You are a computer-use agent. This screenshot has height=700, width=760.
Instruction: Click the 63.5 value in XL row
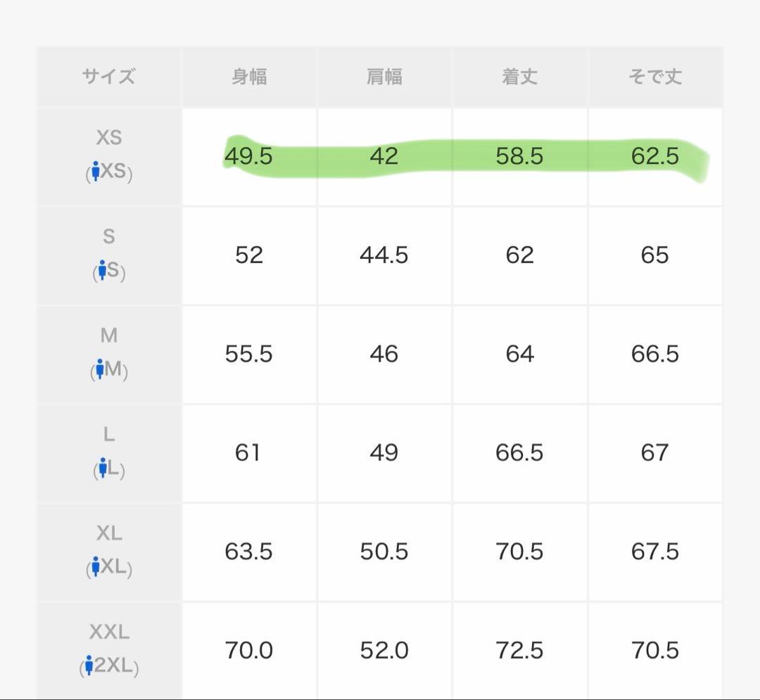tap(248, 552)
